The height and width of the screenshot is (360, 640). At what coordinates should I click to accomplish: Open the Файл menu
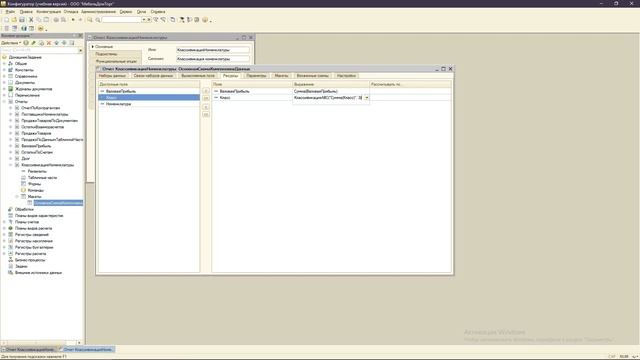pos(10,12)
